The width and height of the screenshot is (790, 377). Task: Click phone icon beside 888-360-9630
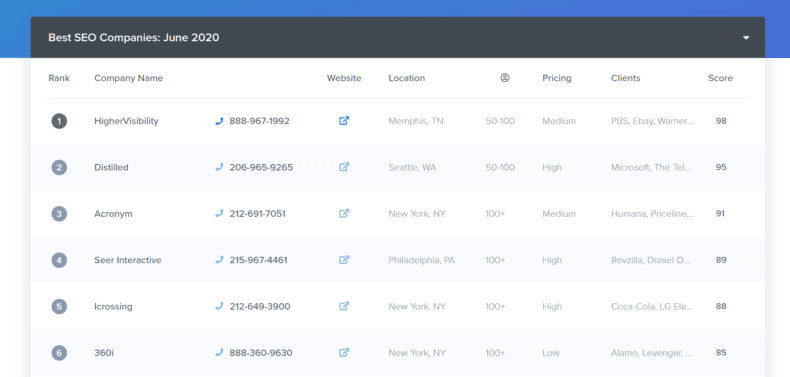(x=219, y=353)
